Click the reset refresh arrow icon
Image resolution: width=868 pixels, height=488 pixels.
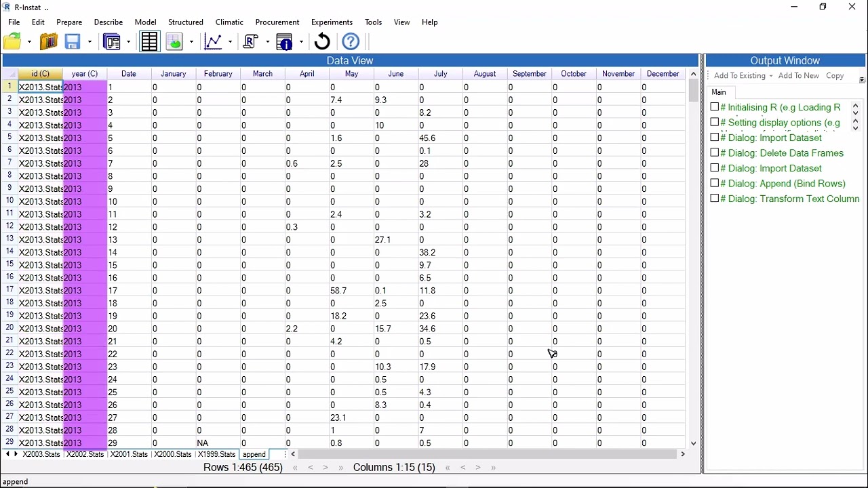pos(322,42)
